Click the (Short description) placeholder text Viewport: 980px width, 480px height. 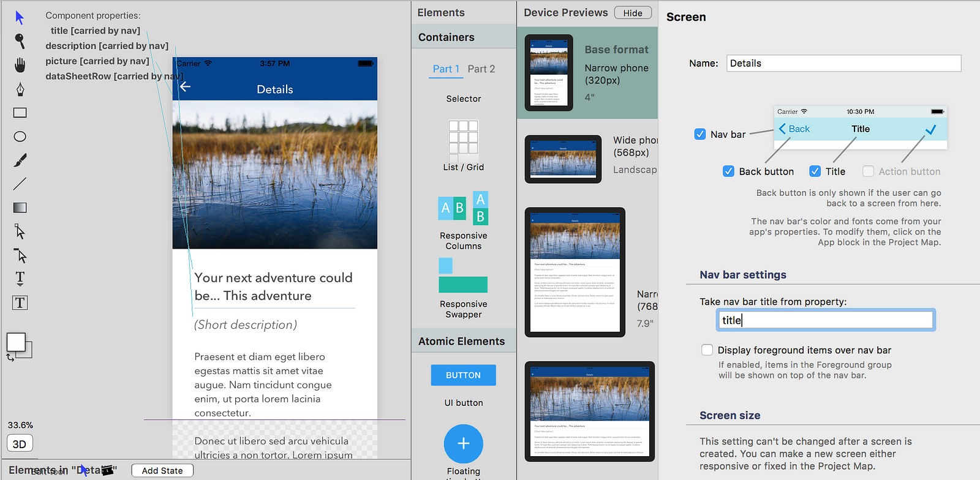(x=246, y=325)
